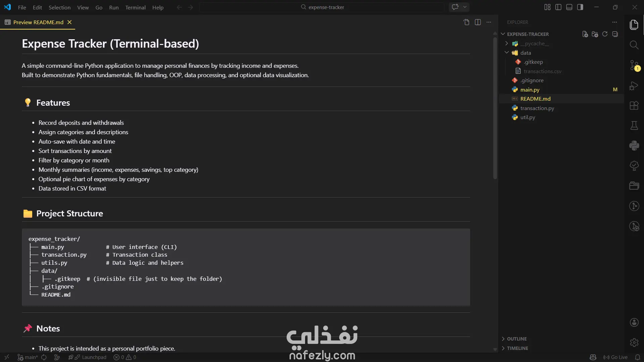Open the Testing flask view
The height and width of the screenshot is (362, 644).
pos(634,126)
